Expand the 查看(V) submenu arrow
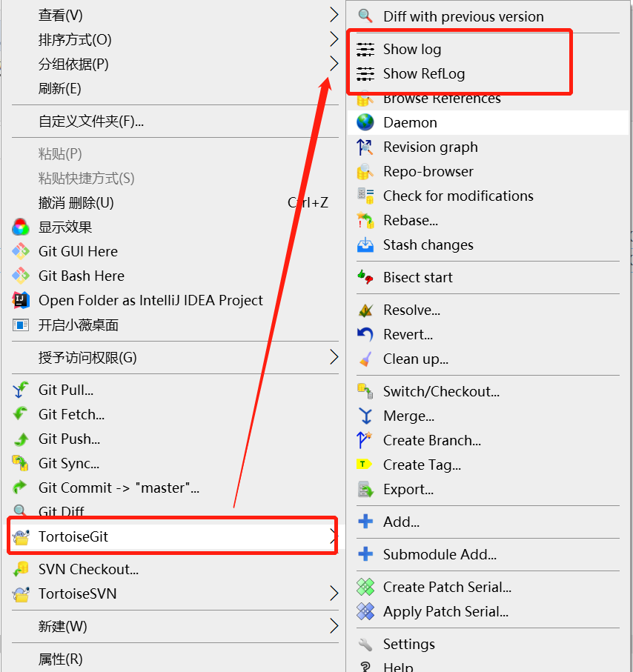The image size is (633, 672). [x=334, y=15]
